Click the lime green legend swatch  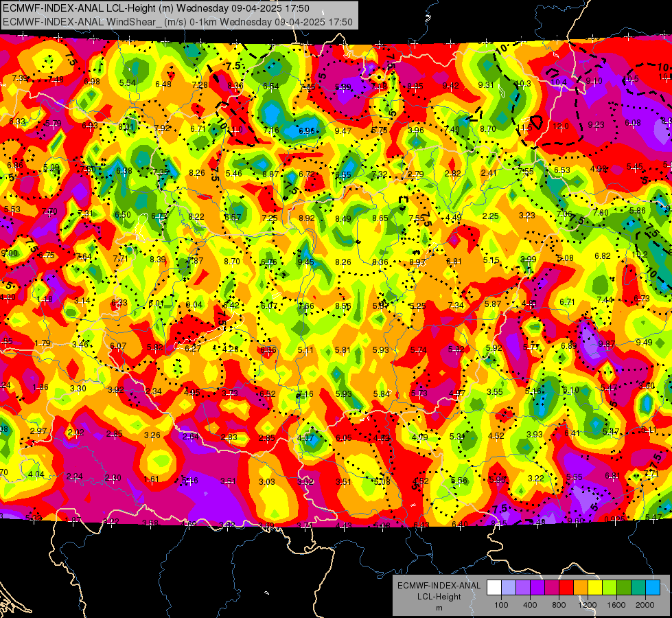tap(610, 588)
